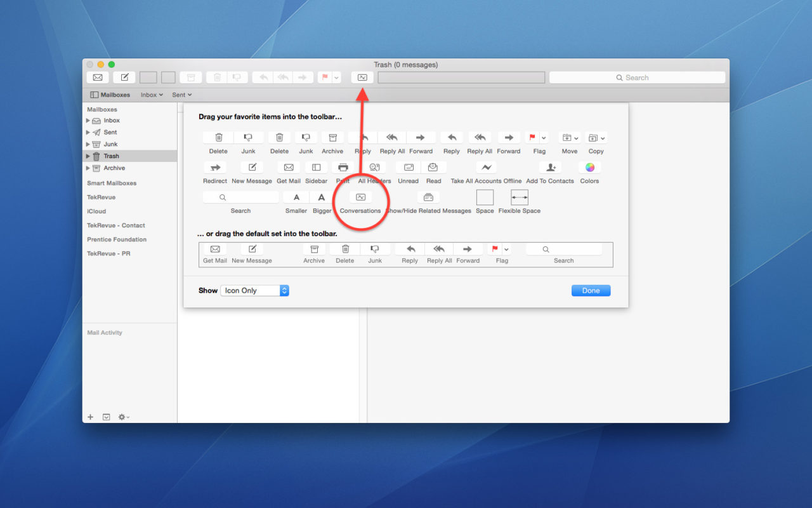Viewport: 812px width, 508px height.
Task: Click the compose icon in the window toolbar
Action: pyautogui.click(x=124, y=77)
